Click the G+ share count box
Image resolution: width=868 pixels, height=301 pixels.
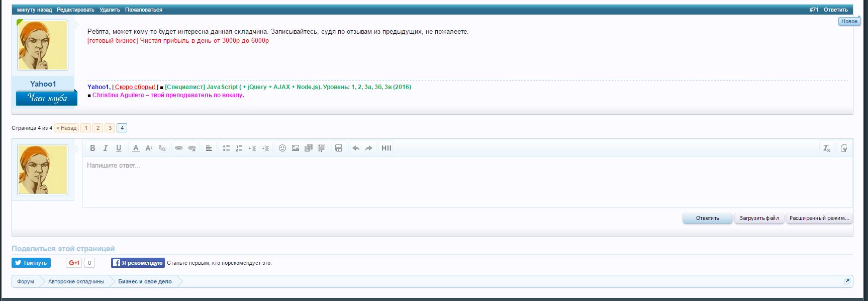pyautogui.click(x=89, y=263)
